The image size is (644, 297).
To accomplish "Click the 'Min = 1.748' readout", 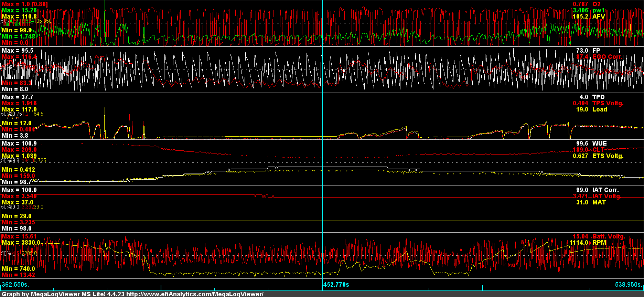I will pos(18,36).
